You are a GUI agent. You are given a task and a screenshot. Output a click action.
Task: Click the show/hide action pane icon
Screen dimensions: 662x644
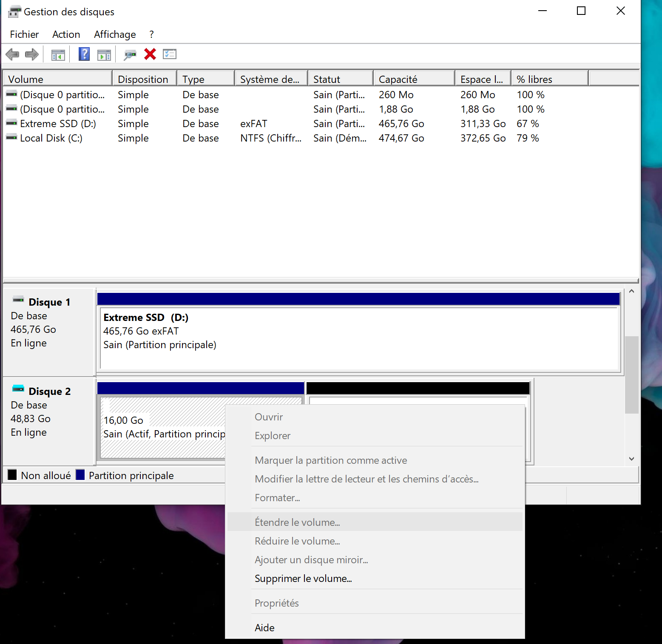click(104, 55)
